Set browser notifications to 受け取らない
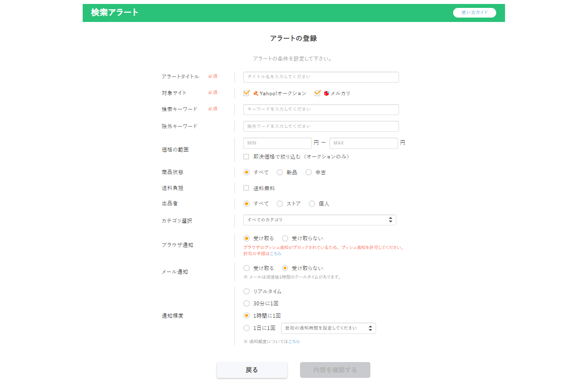This screenshot has height=388, width=588. click(285, 238)
